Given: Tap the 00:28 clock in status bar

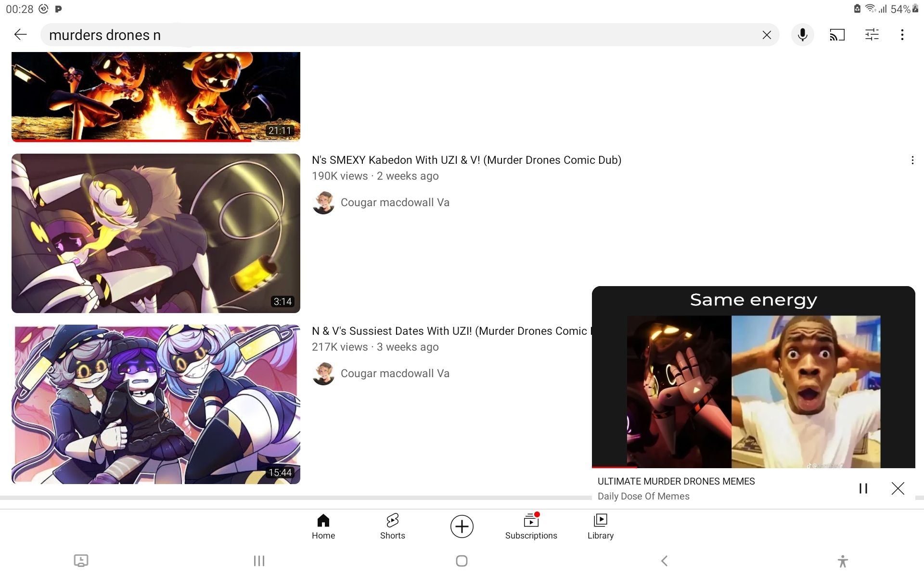Looking at the screenshot, I should tap(19, 9).
